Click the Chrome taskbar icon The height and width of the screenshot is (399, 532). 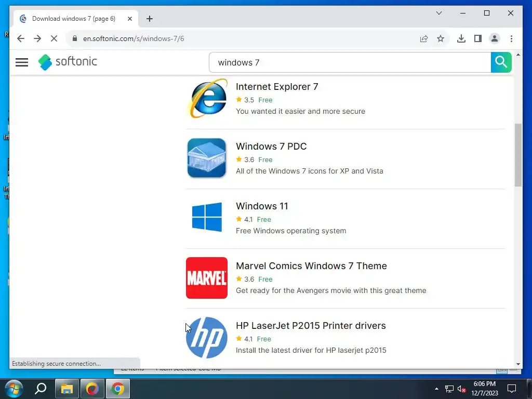118,389
